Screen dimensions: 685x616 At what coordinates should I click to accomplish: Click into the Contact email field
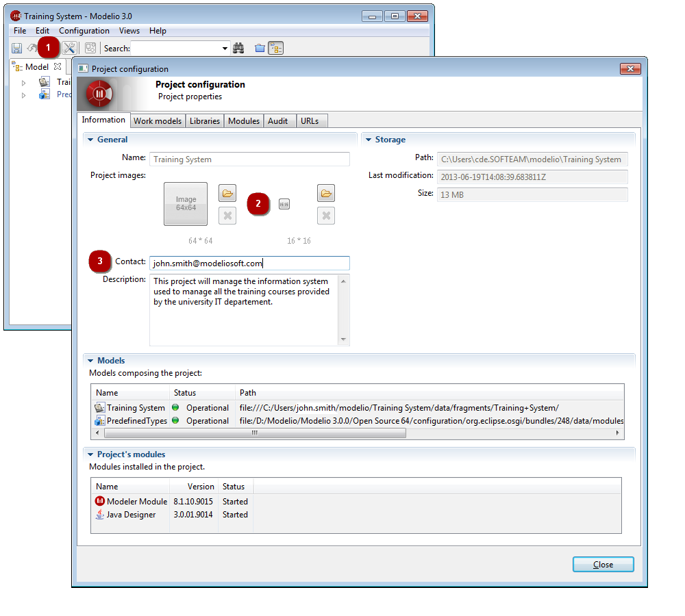click(249, 263)
